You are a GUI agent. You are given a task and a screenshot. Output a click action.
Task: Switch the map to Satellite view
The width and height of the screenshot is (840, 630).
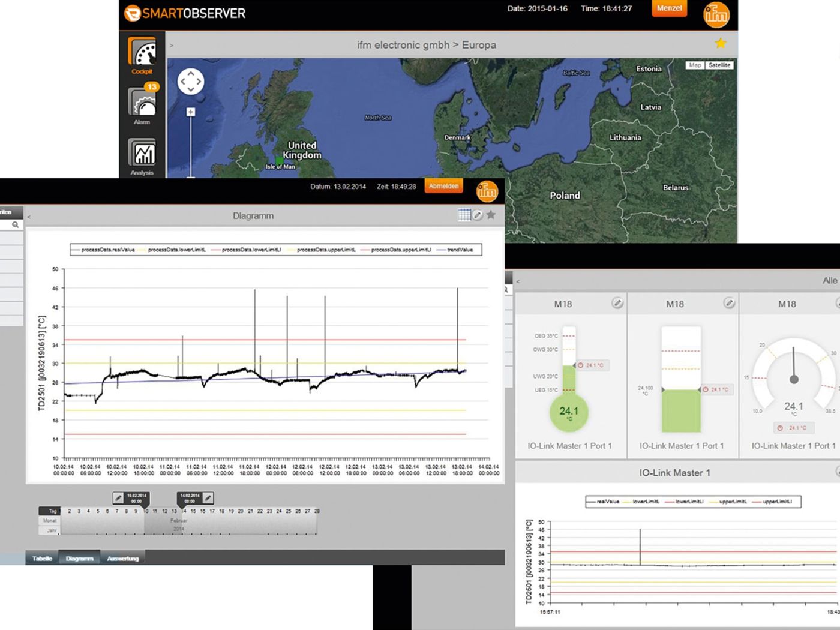point(719,65)
